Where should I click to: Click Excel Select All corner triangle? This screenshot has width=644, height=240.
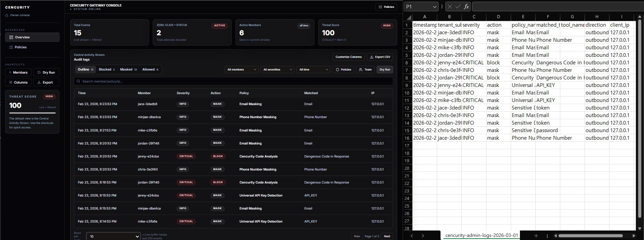coord(408,17)
